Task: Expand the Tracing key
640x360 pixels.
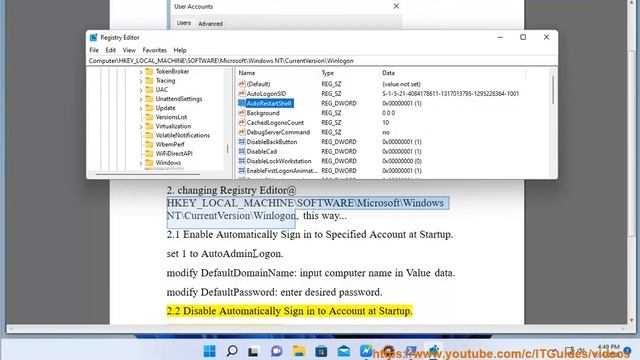Action: tap(141, 81)
